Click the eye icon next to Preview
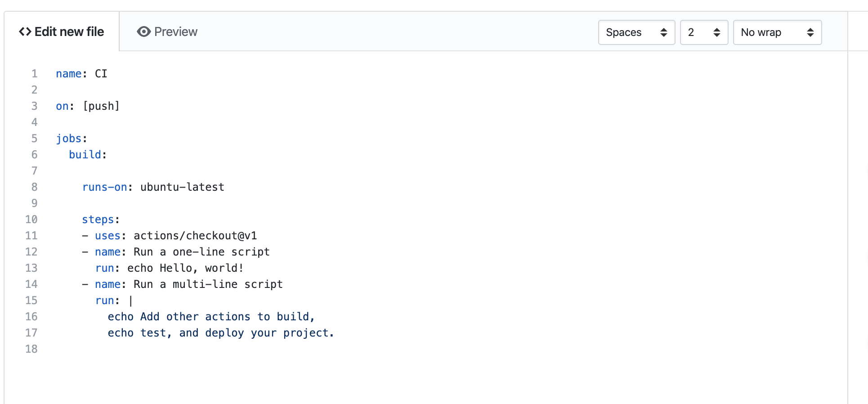 [x=143, y=31]
